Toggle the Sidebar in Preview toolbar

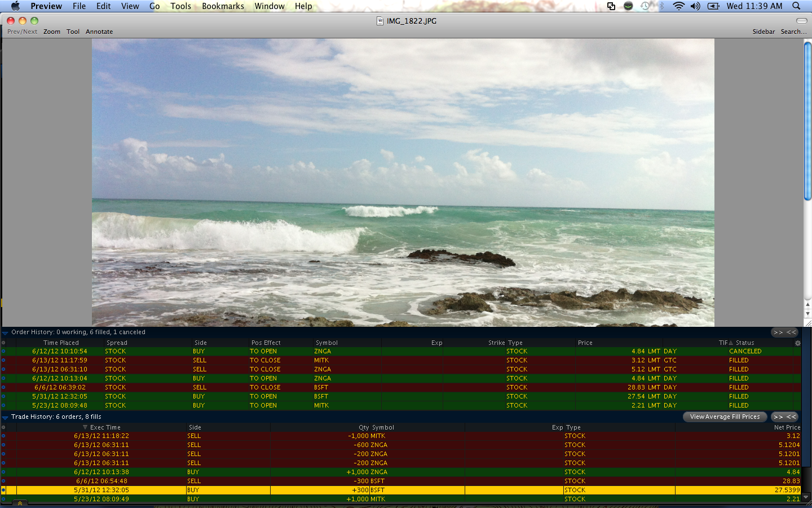764,32
